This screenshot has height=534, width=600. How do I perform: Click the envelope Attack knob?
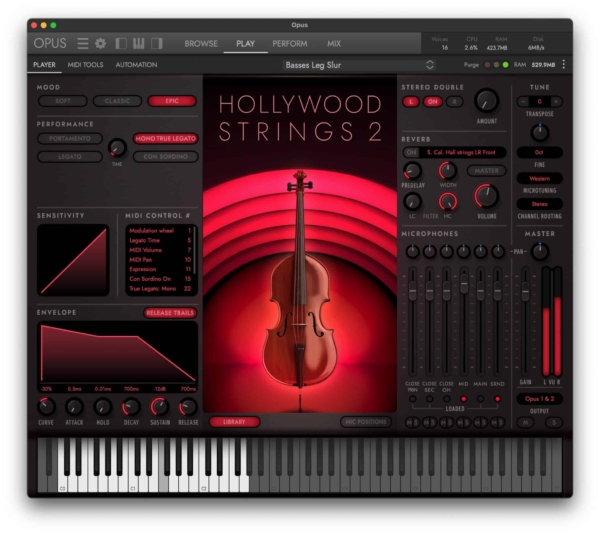click(x=74, y=407)
